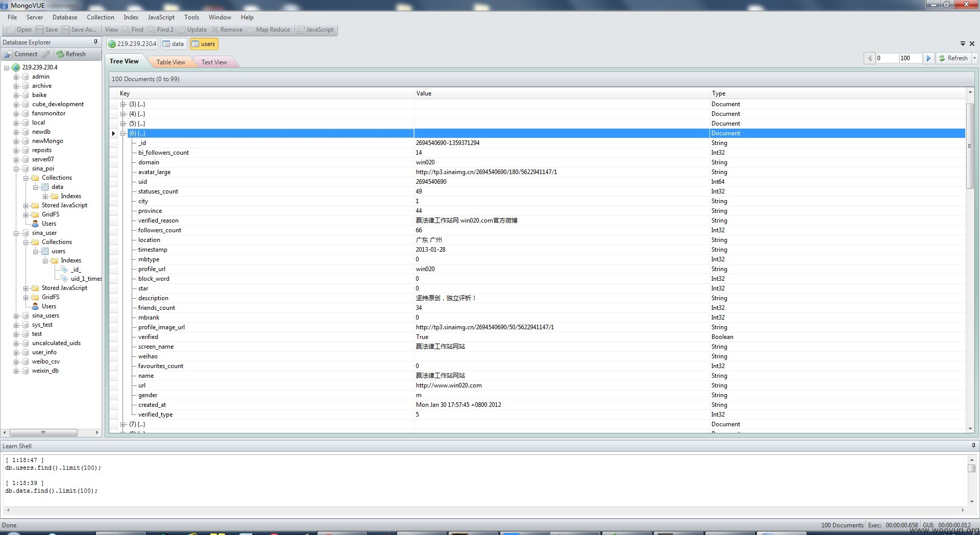Image resolution: width=980 pixels, height=535 pixels.
Task: Select the users collection under sina_user
Action: (x=58, y=251)
